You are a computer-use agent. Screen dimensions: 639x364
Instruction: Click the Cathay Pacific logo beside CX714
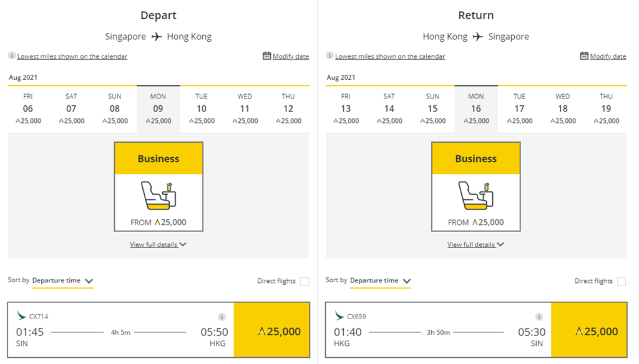(x=21, y=317)
